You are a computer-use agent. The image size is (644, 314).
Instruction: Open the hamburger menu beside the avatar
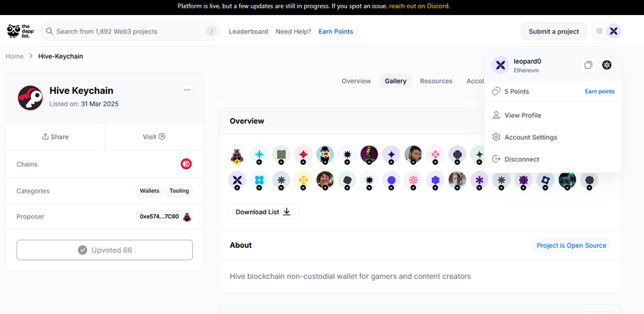600,31
